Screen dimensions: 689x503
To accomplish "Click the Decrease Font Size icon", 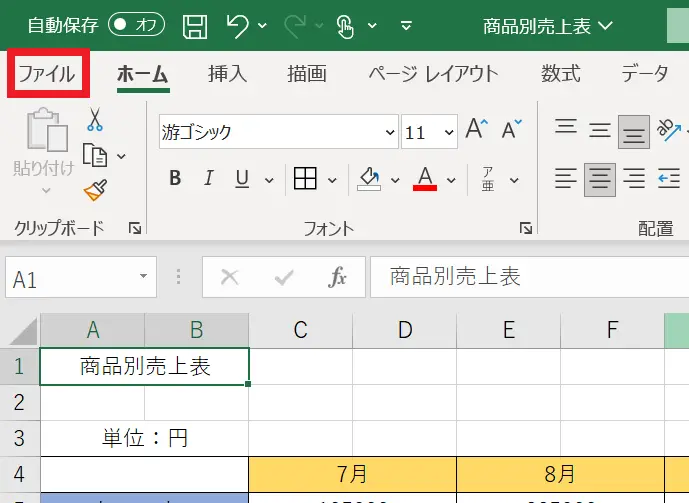I will (511, 129).
